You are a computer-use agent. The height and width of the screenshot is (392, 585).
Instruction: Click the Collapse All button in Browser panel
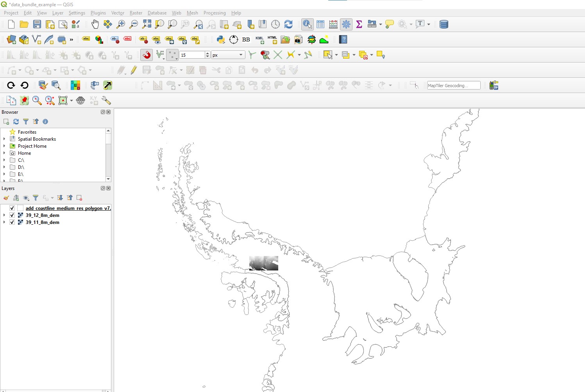click(36, 122)
